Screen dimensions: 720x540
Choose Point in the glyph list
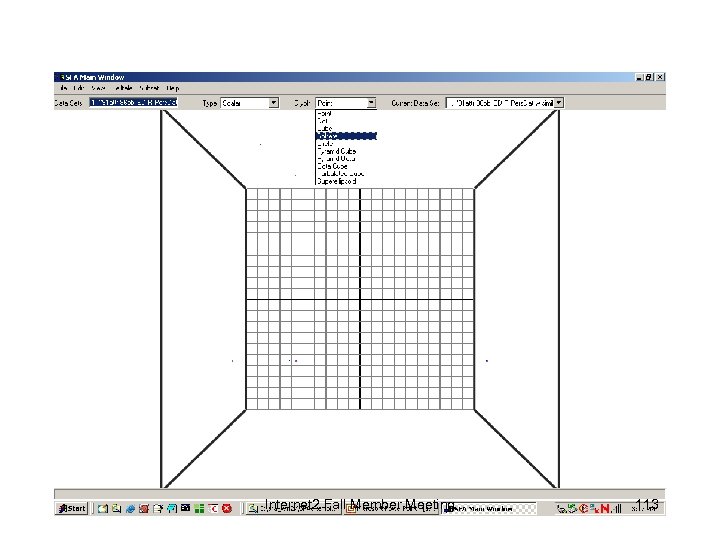click(x=346, y=113)
